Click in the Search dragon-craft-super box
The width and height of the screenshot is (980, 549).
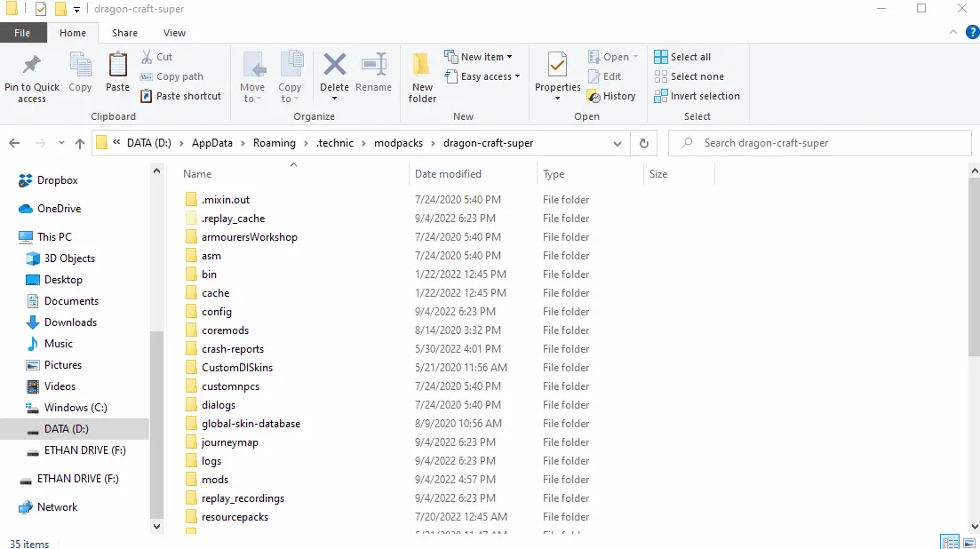click(820, 143)
